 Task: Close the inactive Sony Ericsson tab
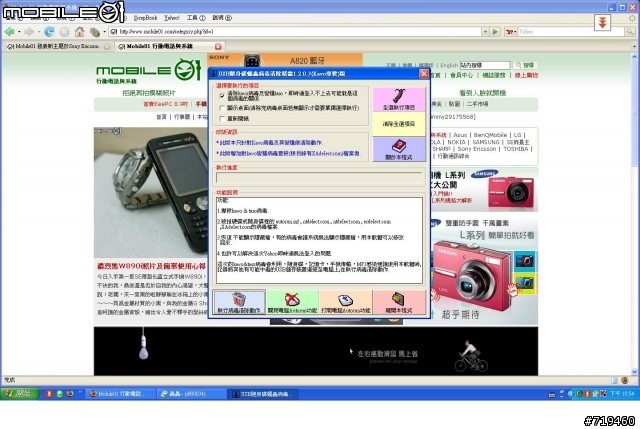(x=107, y=47)
